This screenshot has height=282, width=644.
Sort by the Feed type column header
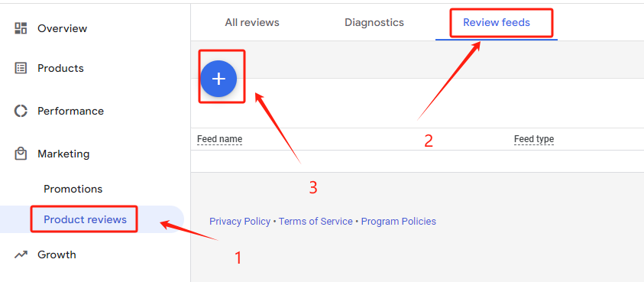click(534, 139)
